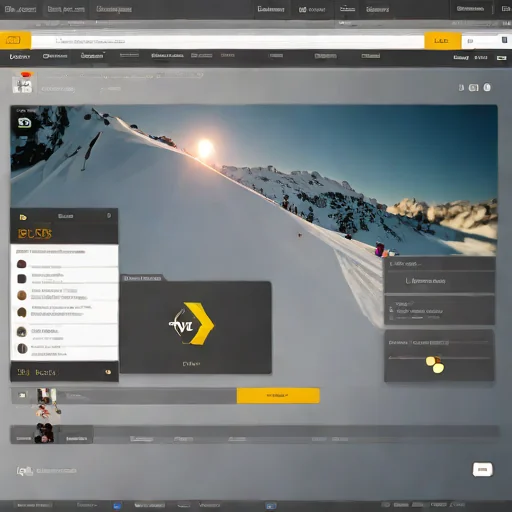Click the wide yellow button below the dark card
Screen dimensions: 512x512
point(278,395)
